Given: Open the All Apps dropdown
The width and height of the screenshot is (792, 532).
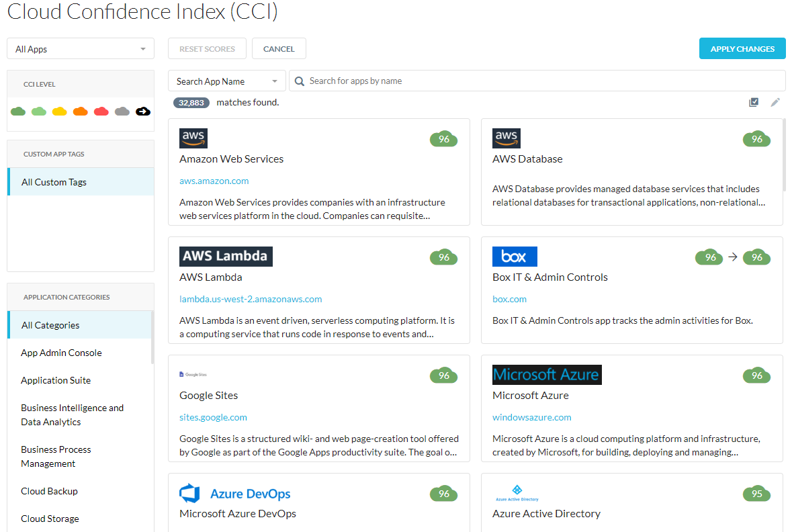Looking at the screenshot, I should coord(81,49).
